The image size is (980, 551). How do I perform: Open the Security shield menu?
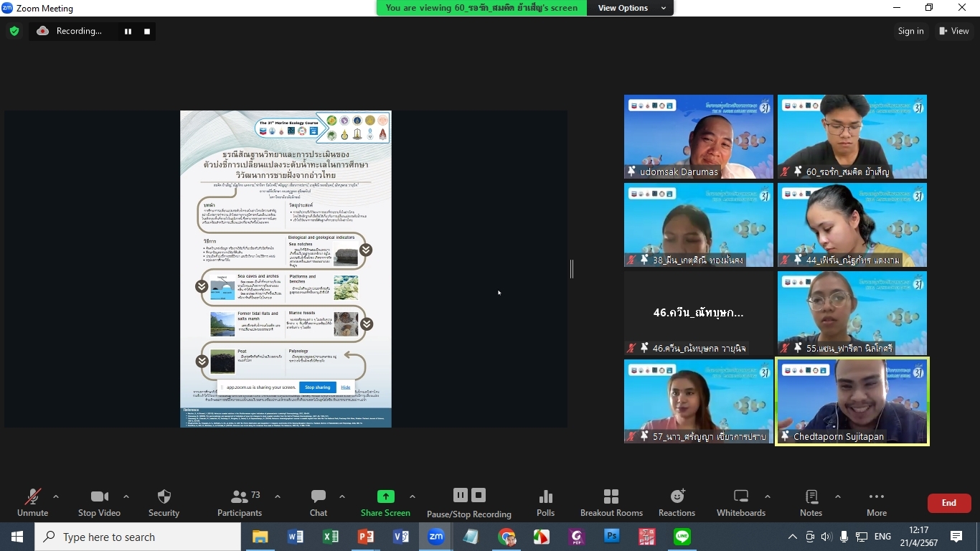pyautogui.click(x=164, y=502)
